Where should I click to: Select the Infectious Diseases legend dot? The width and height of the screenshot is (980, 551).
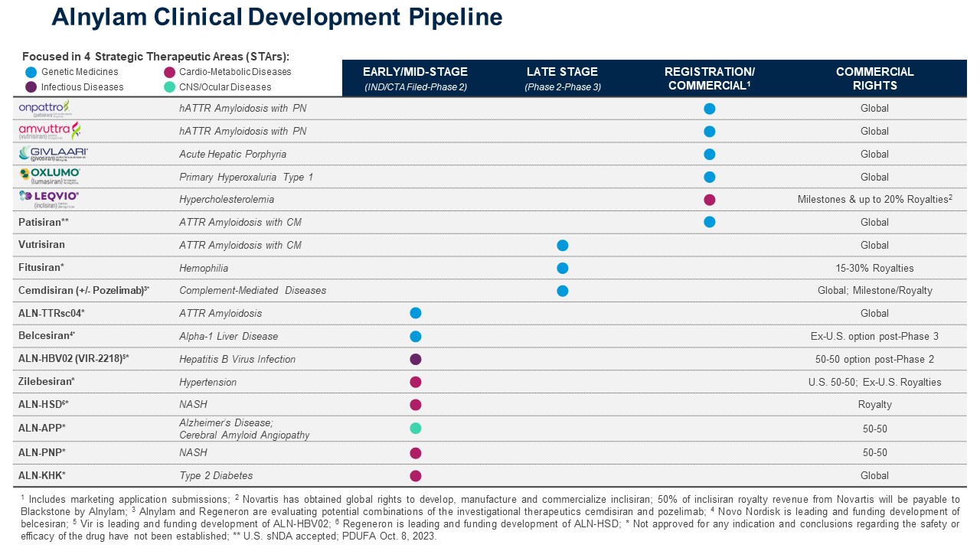coord(30,87)
